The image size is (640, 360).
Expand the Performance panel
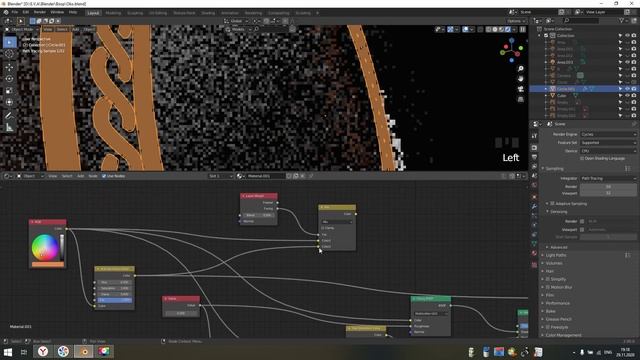click(x=558, y=303)
